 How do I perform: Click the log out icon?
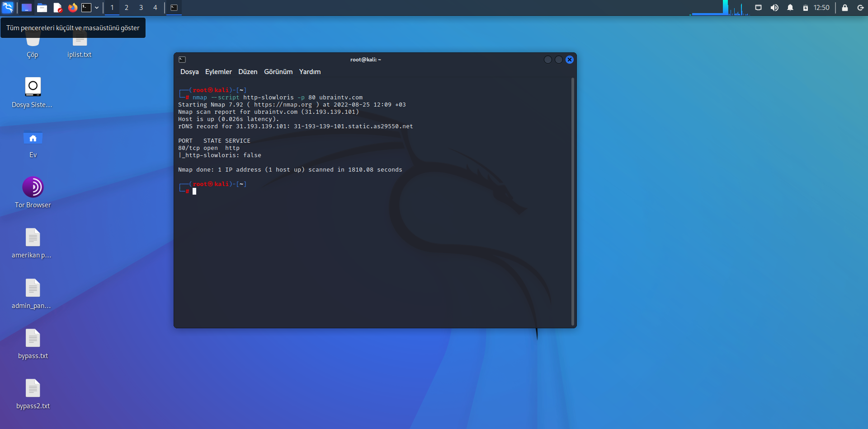coord(860,8)
